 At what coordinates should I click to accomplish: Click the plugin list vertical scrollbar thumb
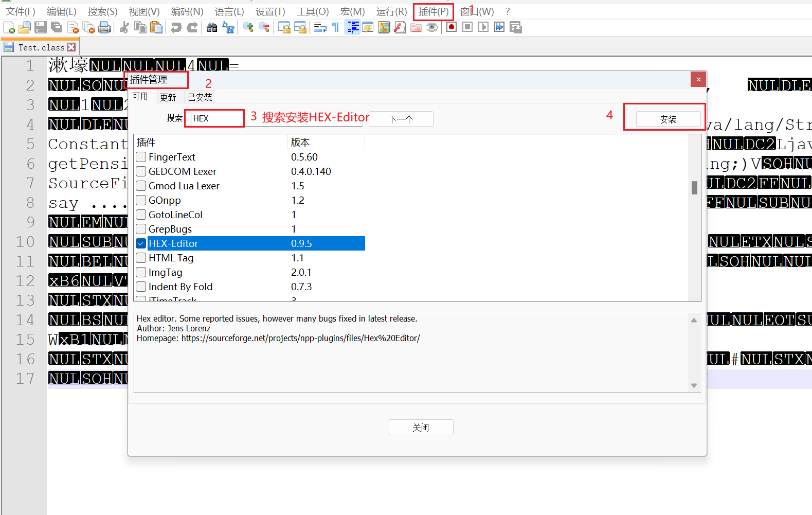point(694,188)
